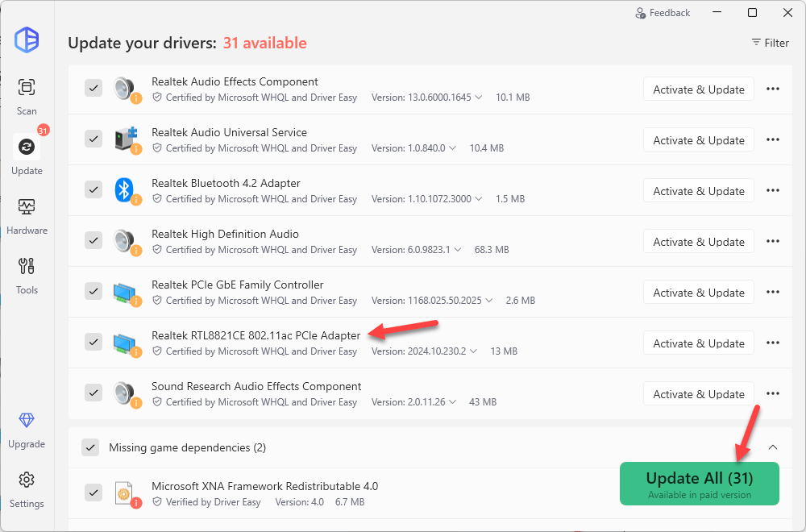Send feedback via the Feedback link
Image resolution: width=806 pixels, height=532 pixels.
click(x=663, y=13)
